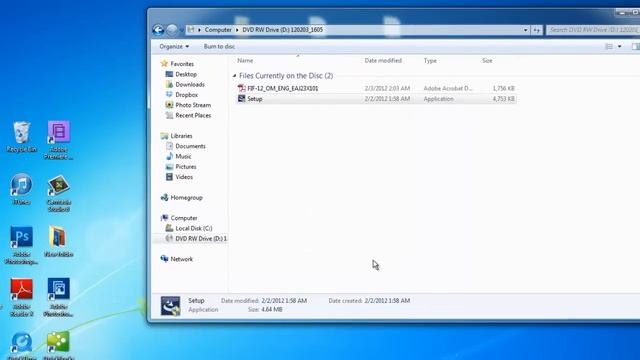640x360 pixels.
Task: Open Downloads in Favorites
Action: [190, 84]
